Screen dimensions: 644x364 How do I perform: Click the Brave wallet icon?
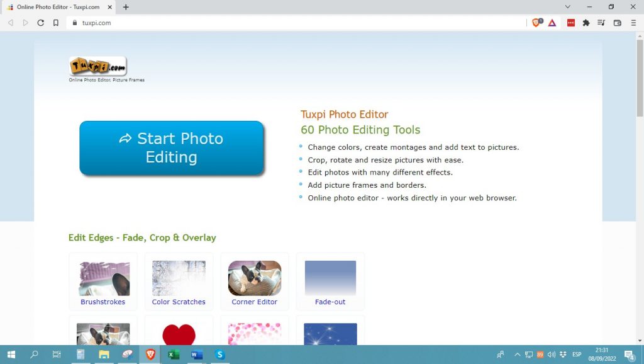point(617,23)
